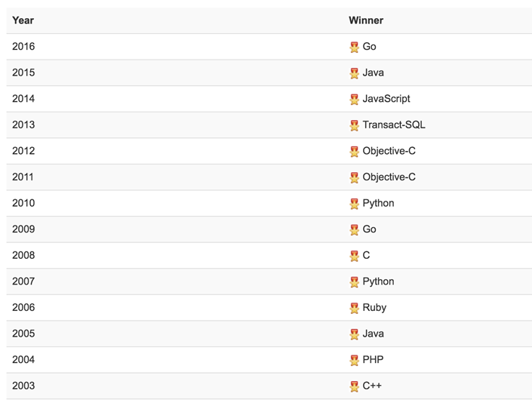Click the 2005 Java winner text
This screenshot has height=400, width=532.
[x=373, y=334]
